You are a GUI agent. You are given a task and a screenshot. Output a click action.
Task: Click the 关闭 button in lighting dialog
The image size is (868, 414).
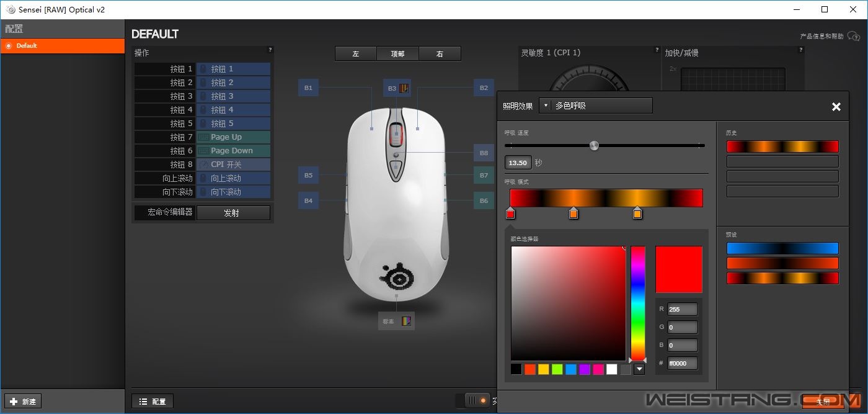[x=823, y=402]
